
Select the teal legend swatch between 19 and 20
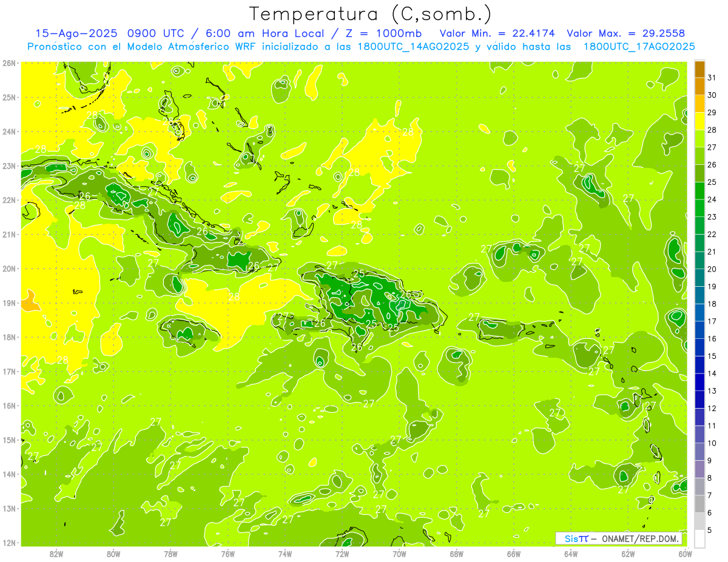click(699, 278)
